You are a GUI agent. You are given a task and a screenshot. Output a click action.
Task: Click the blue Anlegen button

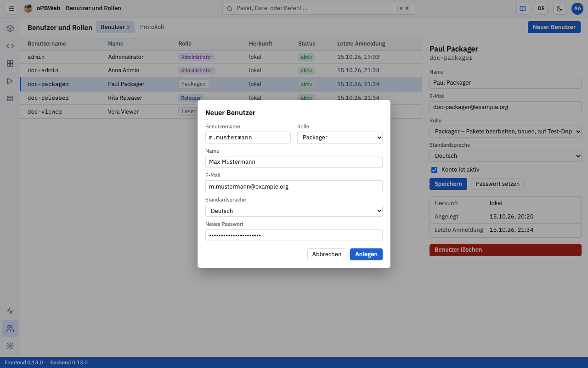tap(366, 254)
